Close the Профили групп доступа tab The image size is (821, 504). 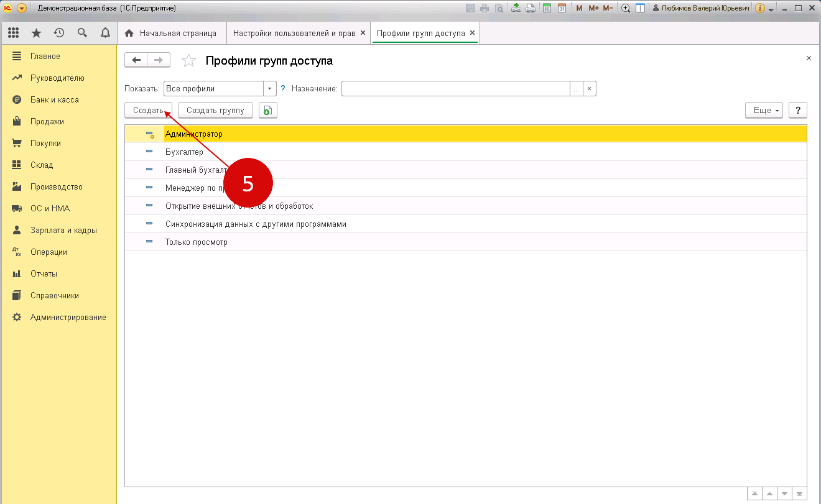[x=472, y=33]
